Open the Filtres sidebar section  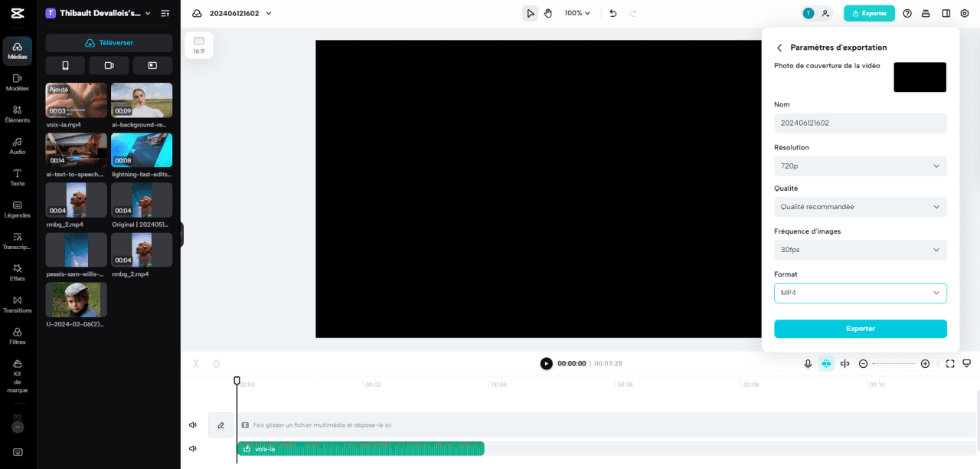point(18,336)
